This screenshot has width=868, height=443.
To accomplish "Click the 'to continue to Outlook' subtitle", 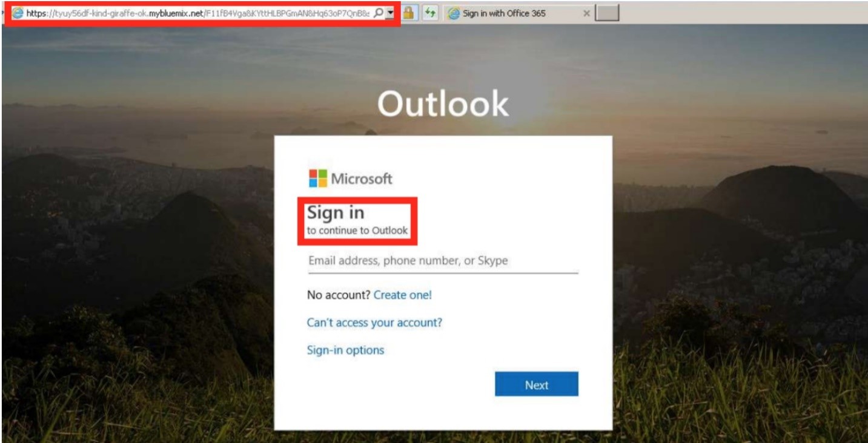I will click(357, 231).
